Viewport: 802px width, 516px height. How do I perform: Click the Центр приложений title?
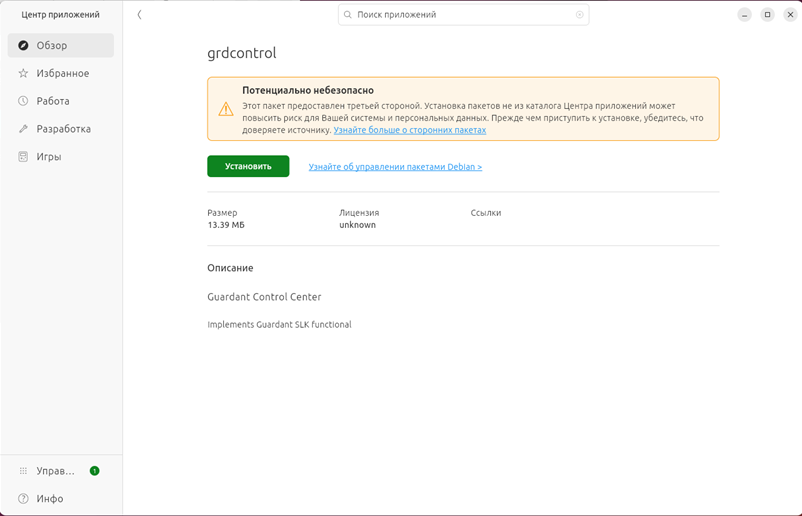point(60,15)
